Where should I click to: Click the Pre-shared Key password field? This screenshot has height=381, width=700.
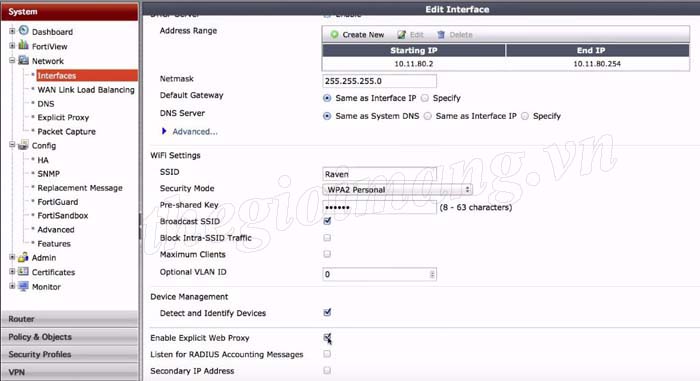379,208
